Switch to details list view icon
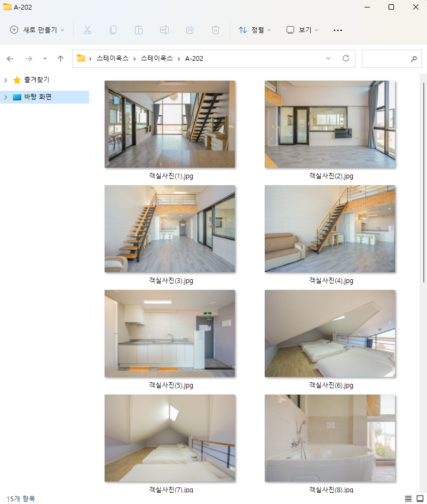 click(x=408, y=499)
